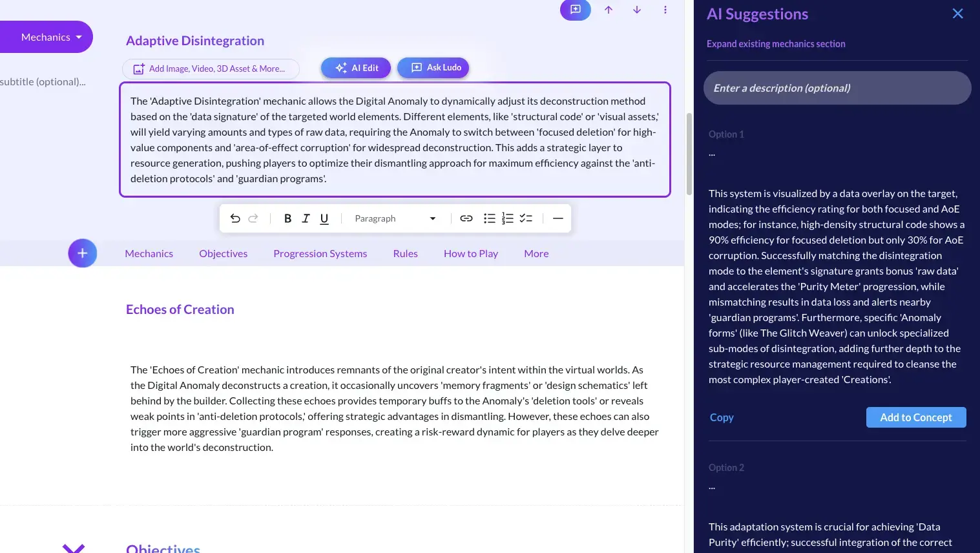Click the AI Edit button
Image resolution: width=980 pixels, height=553 pixels.
click(x=356, y=68)
